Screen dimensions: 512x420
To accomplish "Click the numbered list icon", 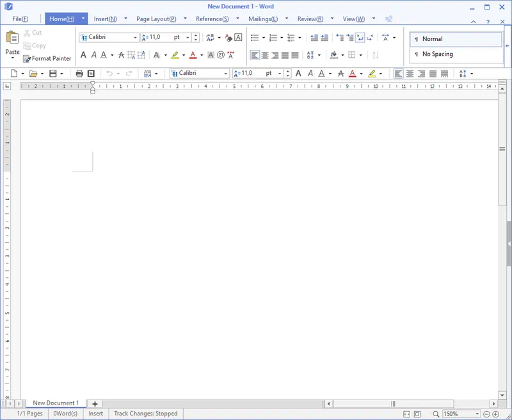I will coord(273,38).
